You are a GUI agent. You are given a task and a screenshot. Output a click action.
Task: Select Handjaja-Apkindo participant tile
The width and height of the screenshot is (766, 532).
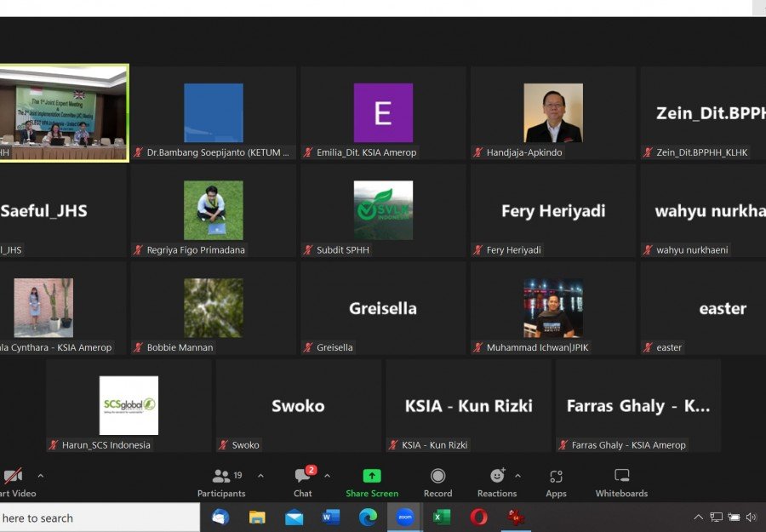click(x=552, y=113)
